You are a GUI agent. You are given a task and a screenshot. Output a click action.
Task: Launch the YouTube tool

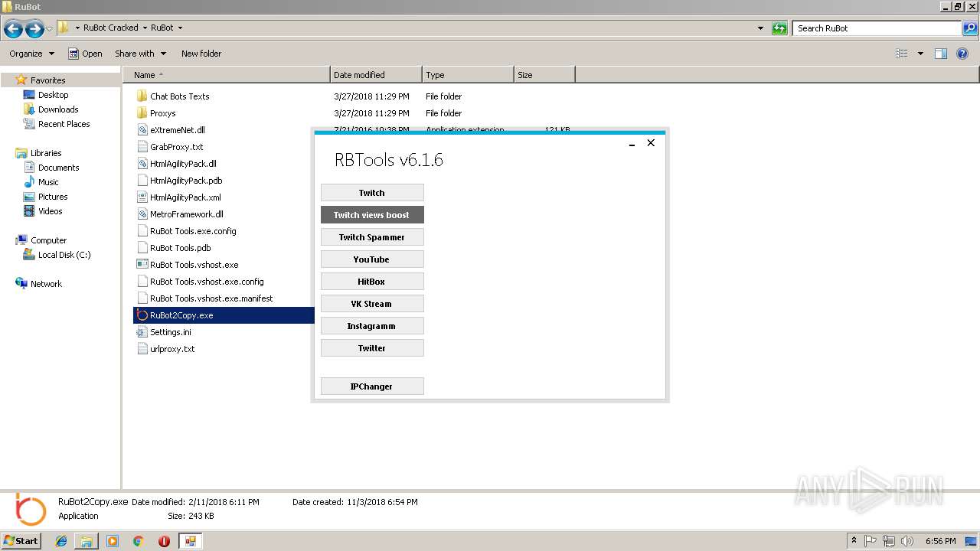pos(372,259)
